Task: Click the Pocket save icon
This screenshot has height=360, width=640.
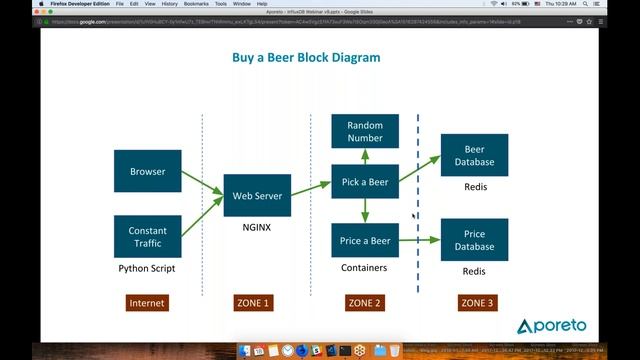Action: 579,22
